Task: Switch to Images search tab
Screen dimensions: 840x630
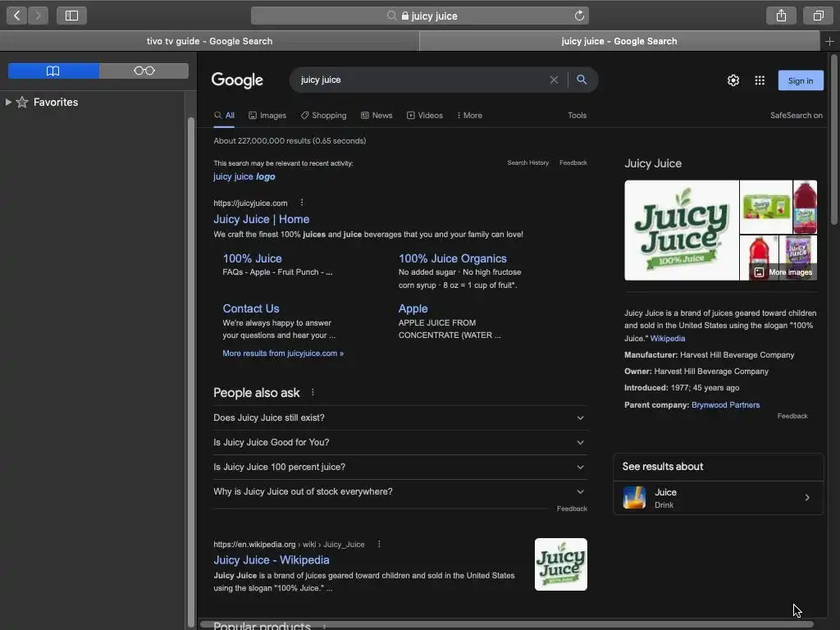Action: click(267, 115)
